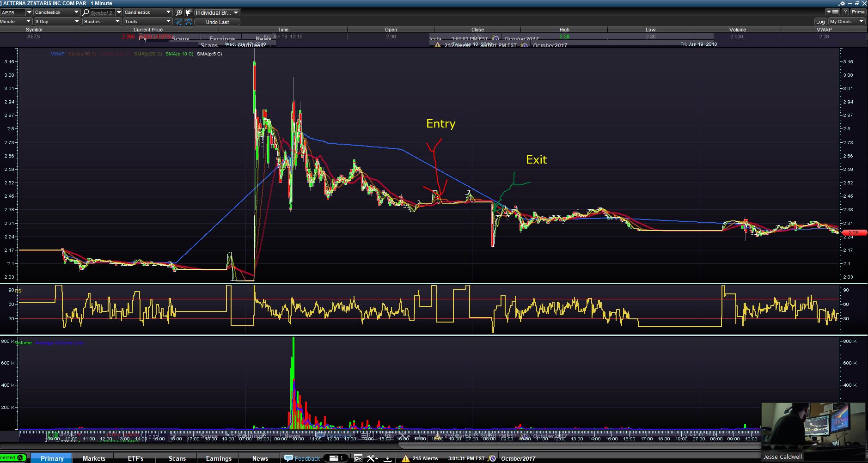Image resolution: width=868 pixels, height=463 pixels.
Task: Open the settings window gear icon in status bar
Action: coord(358,458)
